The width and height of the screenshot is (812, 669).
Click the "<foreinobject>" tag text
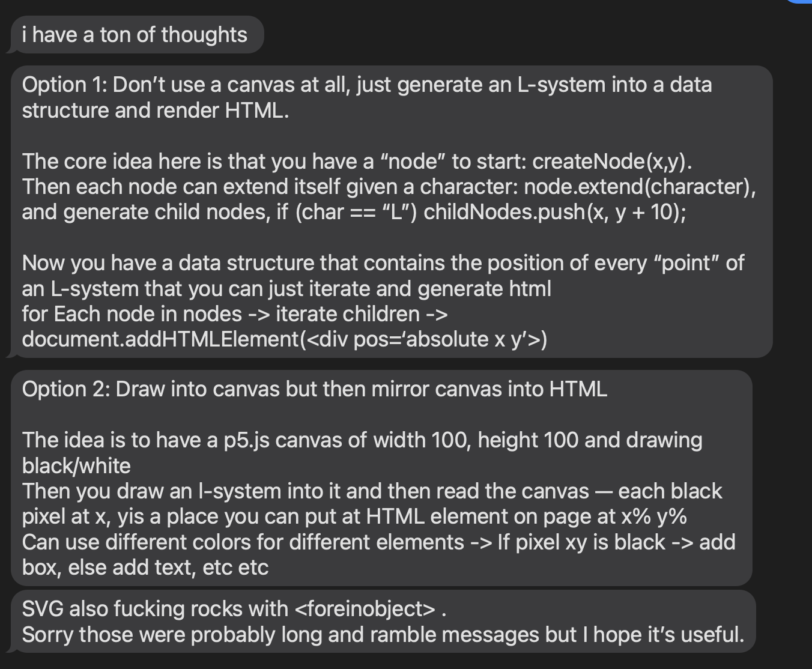365,609
